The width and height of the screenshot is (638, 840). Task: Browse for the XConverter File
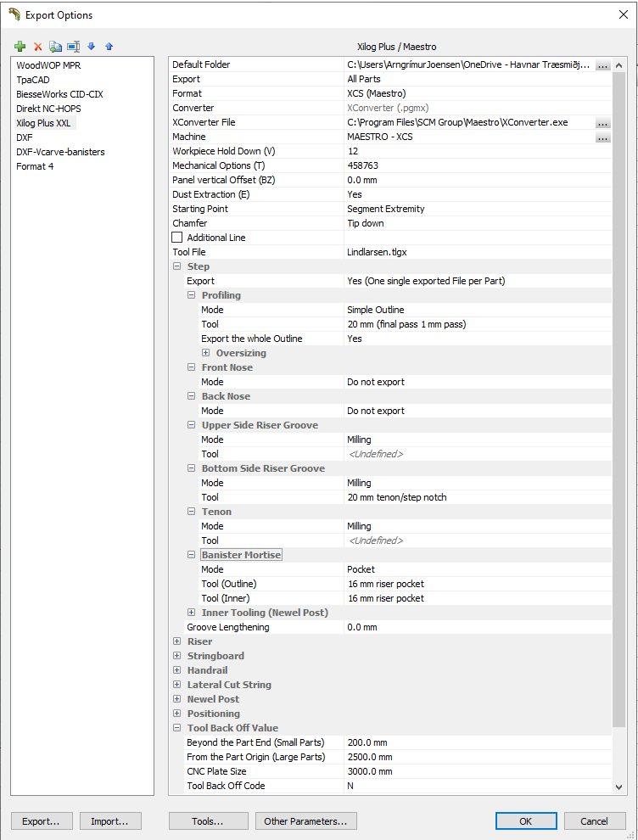(602, 123)
